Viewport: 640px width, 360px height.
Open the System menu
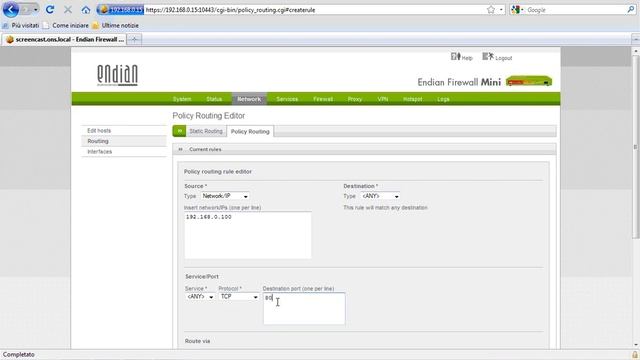point(182,99)
